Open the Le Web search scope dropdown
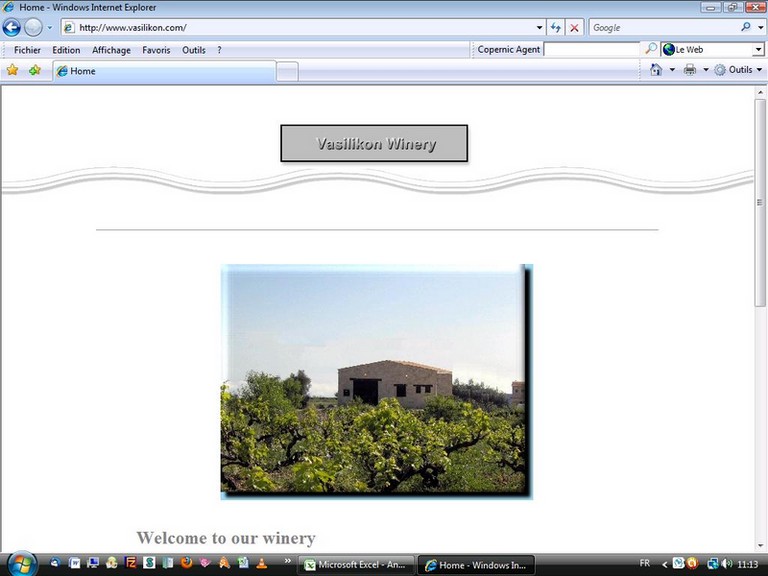 [758, 49]
